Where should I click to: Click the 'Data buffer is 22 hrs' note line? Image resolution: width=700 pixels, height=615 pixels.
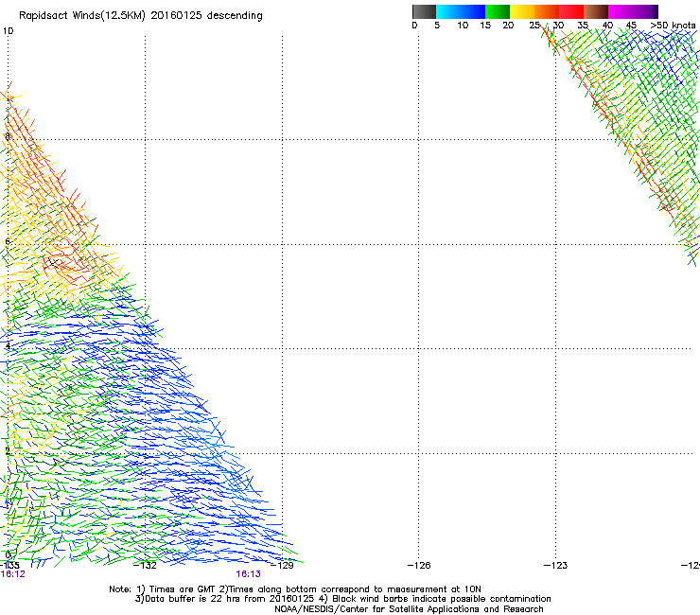pos(342,599)
